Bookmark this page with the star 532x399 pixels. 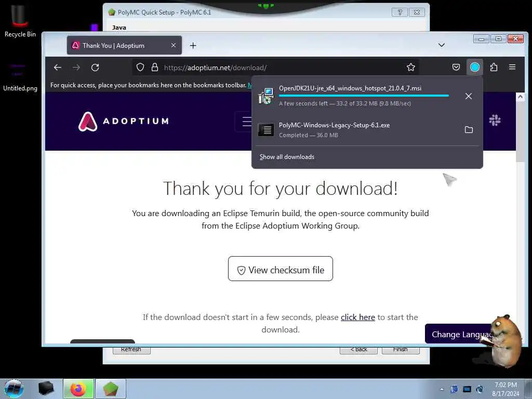(411, 67)
